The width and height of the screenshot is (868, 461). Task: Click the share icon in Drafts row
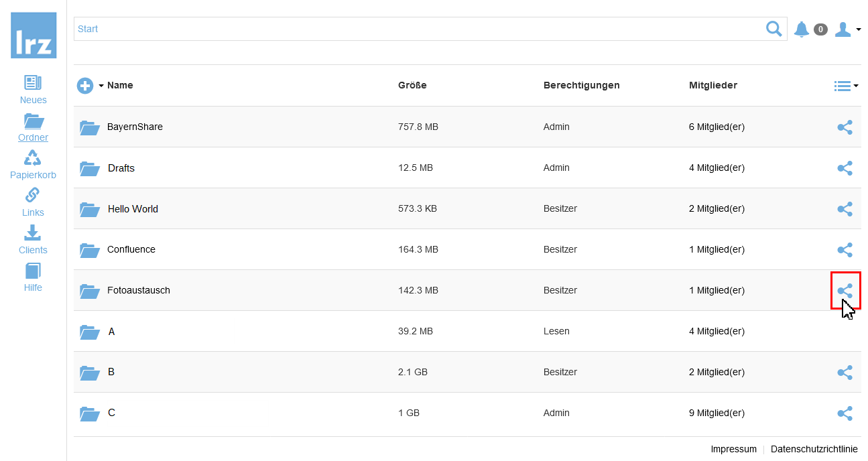tap(845, 168)
